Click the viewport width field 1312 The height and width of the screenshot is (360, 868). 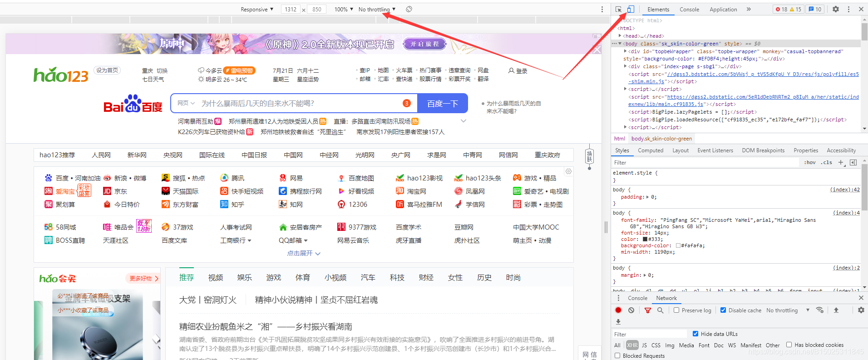coord(291,9)
